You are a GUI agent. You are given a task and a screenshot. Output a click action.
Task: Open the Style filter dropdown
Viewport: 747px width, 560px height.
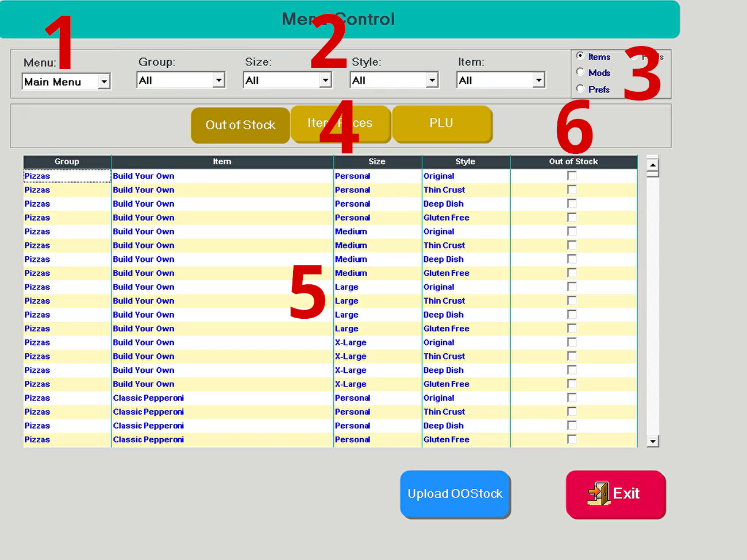[x=394, y=80]
